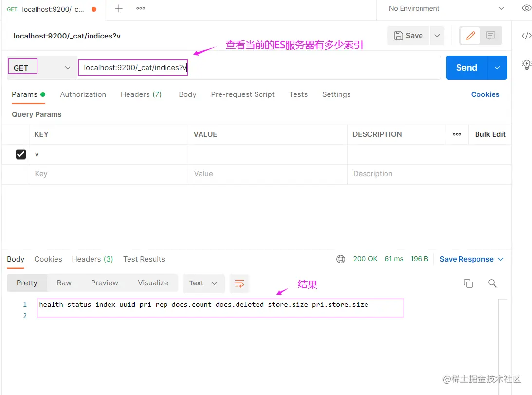
Task: Expand the Send button dropdown arrow
Action: pos(497,68)
